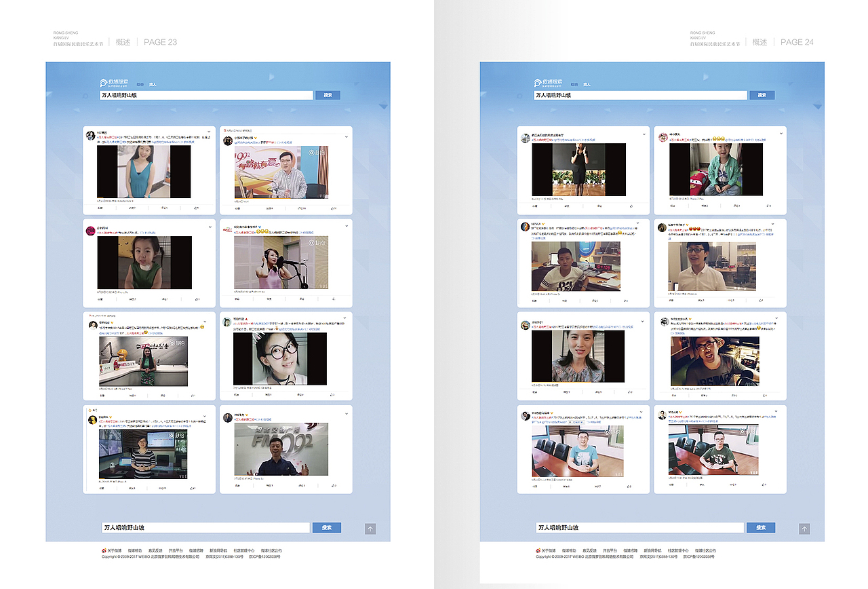This screenshot has width=868, height=589.
Task: Play the pink-top woman singing at microphone video
Action: pyautogui.click(x=281, y=263)
